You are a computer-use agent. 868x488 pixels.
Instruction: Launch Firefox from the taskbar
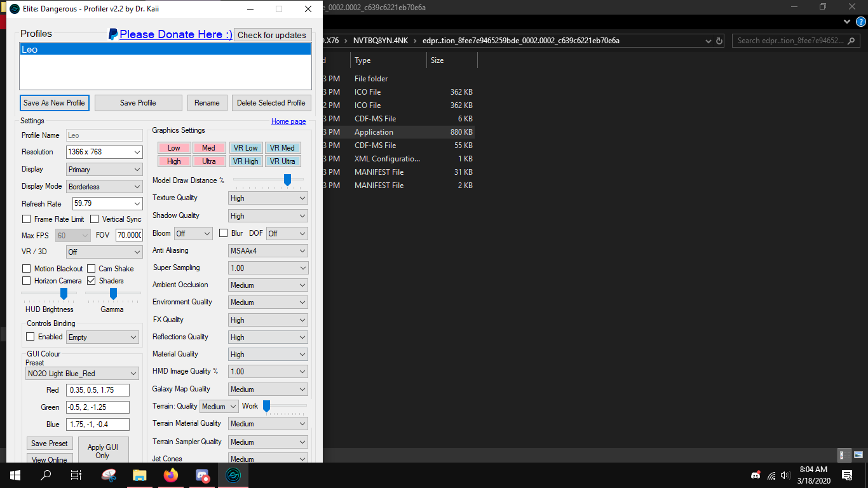[x=171, y=475]
